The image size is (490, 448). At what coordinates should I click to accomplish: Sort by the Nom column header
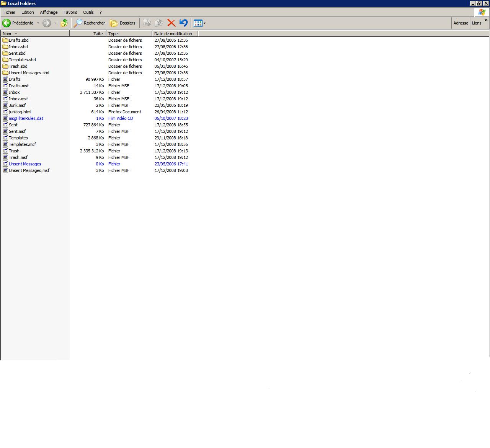[x=35, y=34]
